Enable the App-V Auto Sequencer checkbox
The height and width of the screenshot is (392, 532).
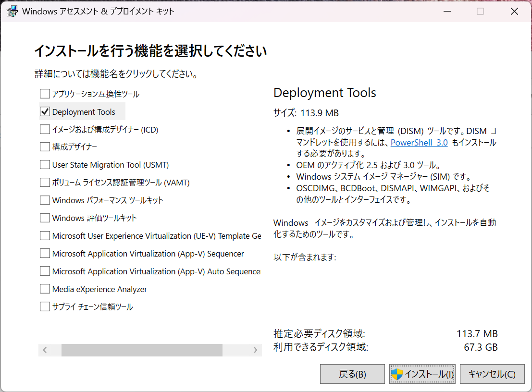pos(45,271)
